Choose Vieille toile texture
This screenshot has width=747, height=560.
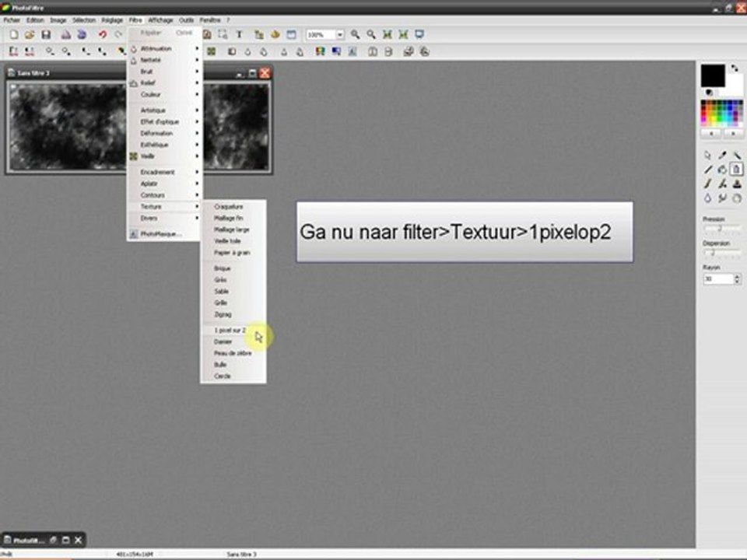pyautogui.click(x=233, y=241)
